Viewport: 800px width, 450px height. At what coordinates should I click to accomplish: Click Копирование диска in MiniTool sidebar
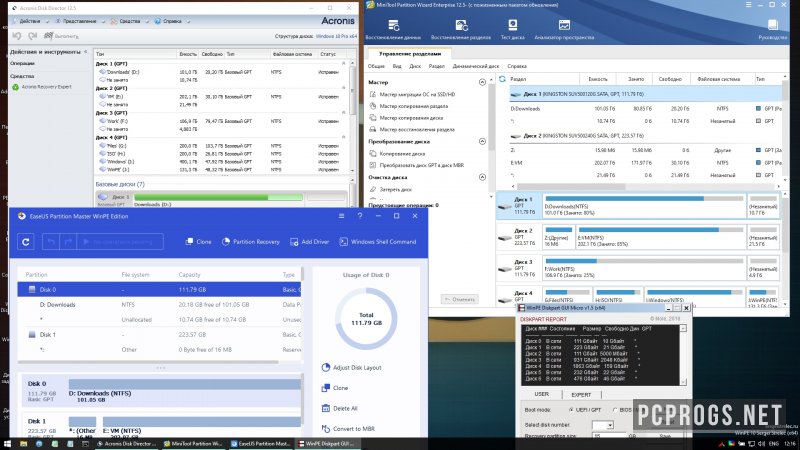(x=397, y=154)
